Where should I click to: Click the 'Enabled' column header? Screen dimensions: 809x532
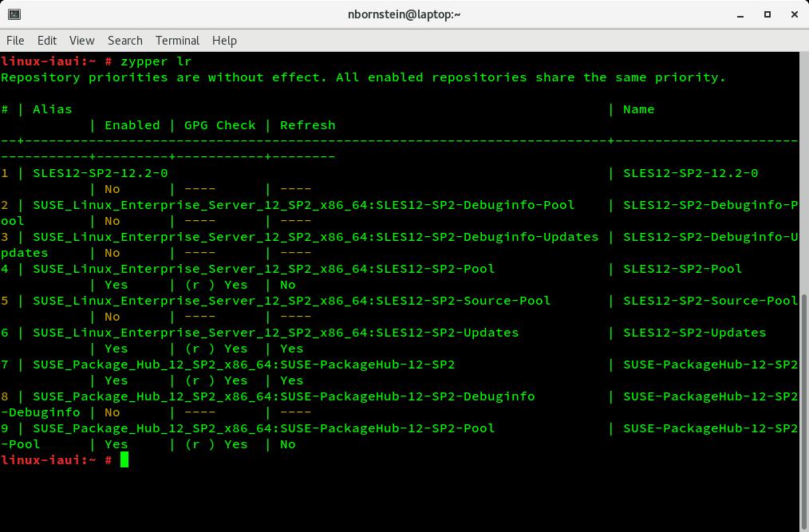132,125
